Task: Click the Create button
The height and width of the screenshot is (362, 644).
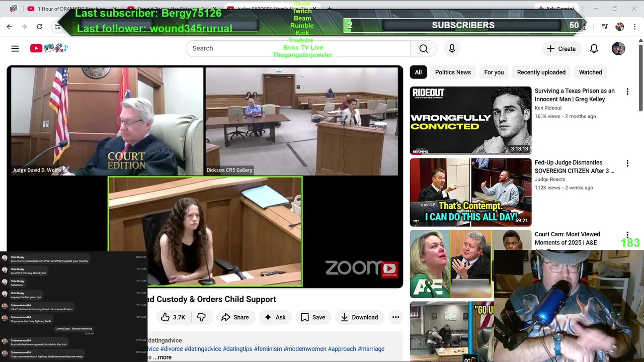Action: pos(561,49)
